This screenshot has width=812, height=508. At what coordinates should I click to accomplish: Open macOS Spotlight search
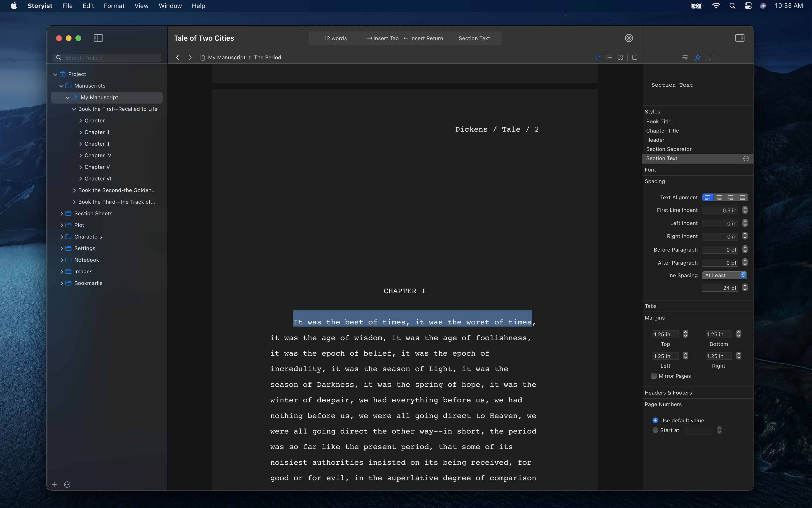732,6
